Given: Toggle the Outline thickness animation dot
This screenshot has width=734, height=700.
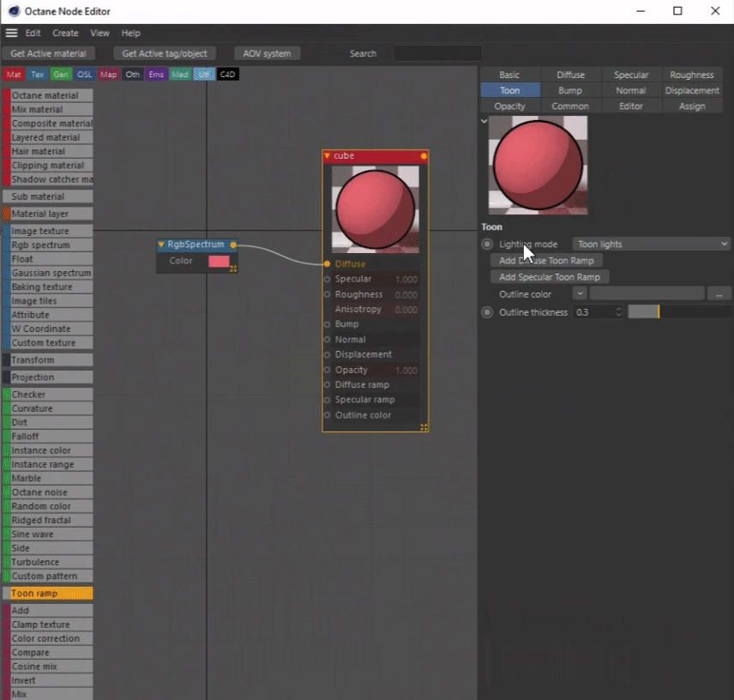Looking at the screenshot, I should pyautogui.click(x=487, y=312).
